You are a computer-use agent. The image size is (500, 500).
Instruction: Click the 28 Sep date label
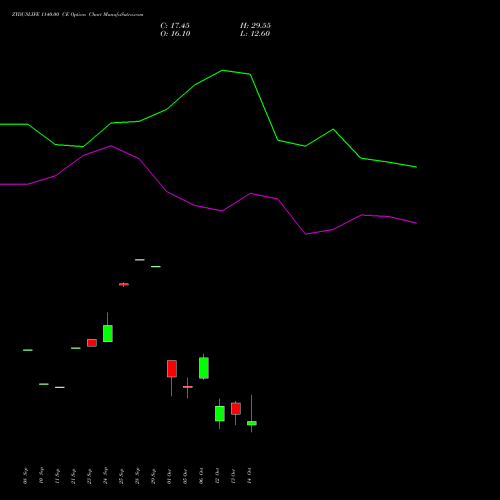(x=137, y=476)
